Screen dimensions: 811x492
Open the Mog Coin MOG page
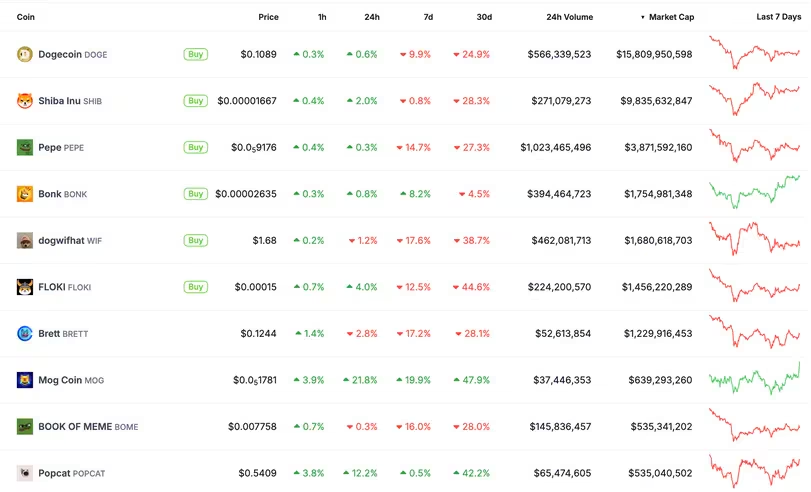(71, 380)
